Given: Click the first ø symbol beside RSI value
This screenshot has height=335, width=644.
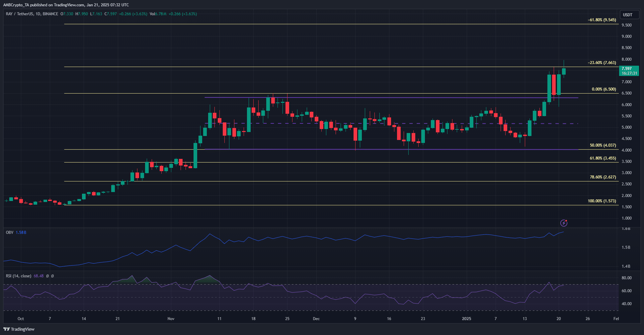Looking at the screenshot, I should point(47,276).
